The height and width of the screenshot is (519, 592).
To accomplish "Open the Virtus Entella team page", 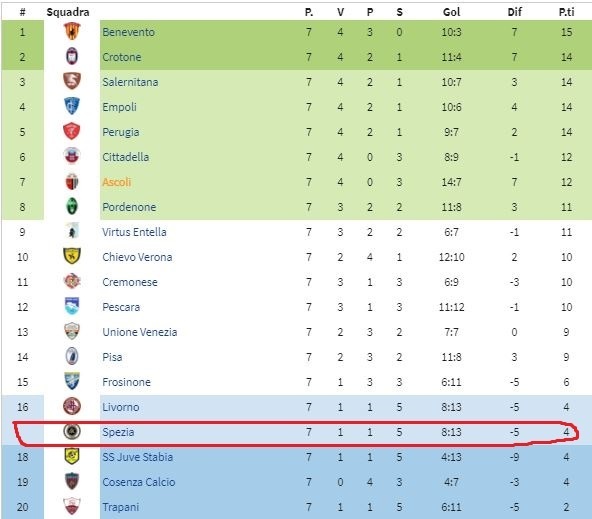I will [x=134, y=232].
